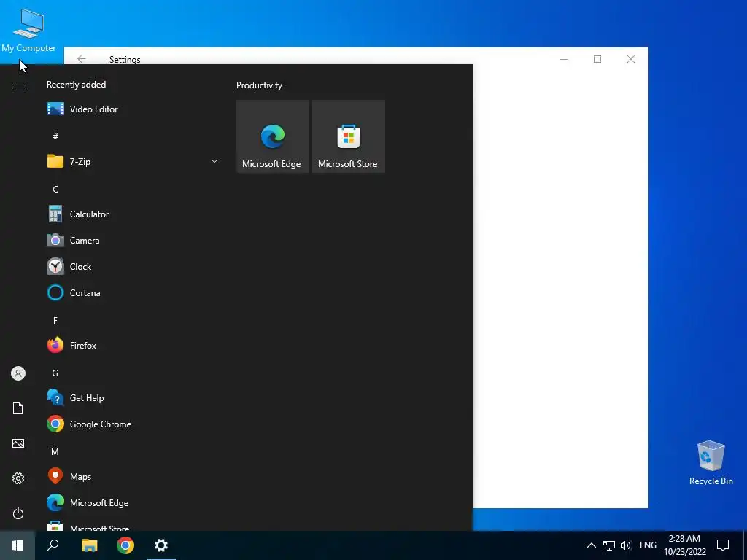Open Pictures from the Start sidebar
The width and height of the screenshot is (747, 560).
coord(18,443)
